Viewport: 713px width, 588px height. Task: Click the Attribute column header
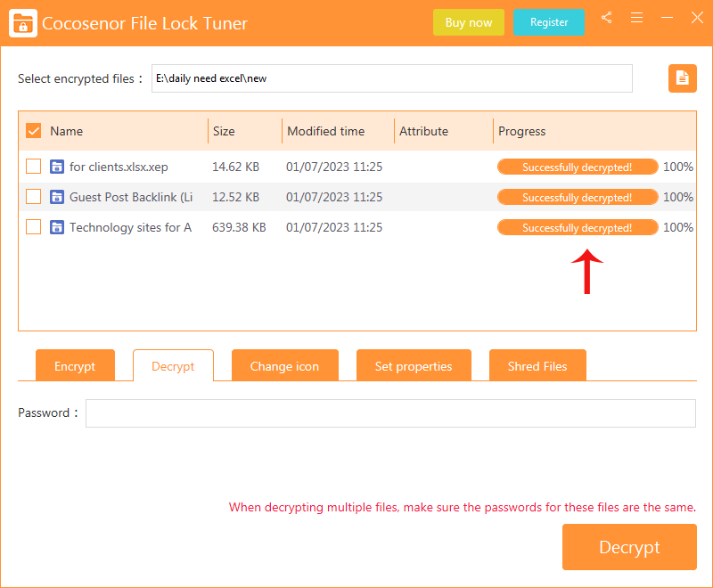[x=423, y=131]
